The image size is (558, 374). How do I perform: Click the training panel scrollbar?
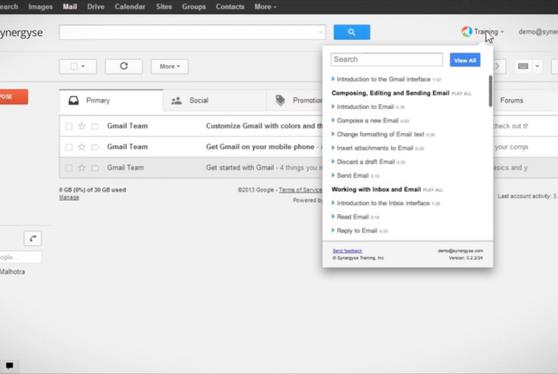point(490,91)
